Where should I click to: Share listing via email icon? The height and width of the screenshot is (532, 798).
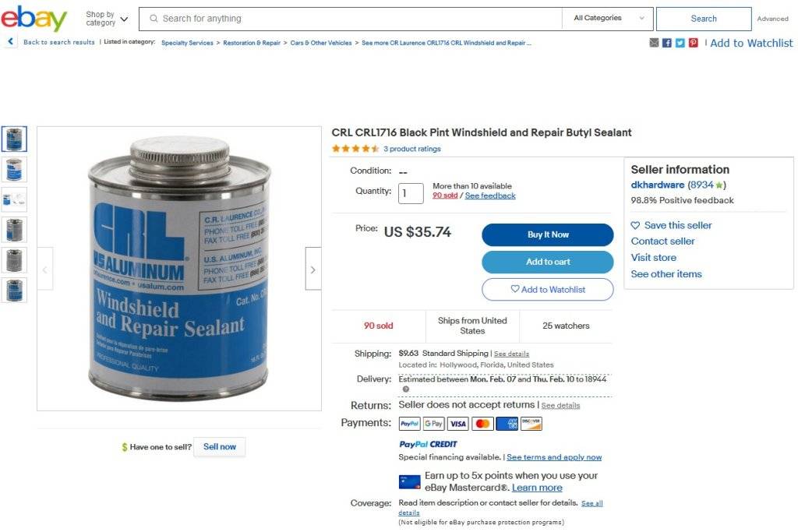pos(654,43)
